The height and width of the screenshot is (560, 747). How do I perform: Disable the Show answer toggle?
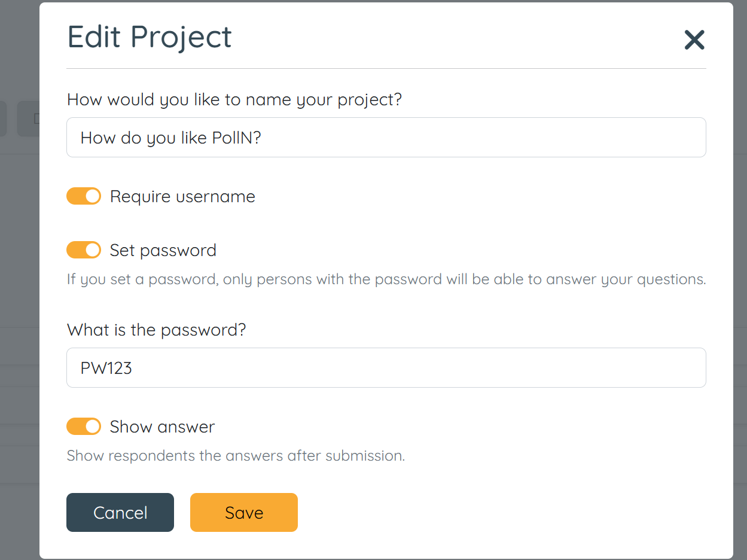tap(84, 426)
